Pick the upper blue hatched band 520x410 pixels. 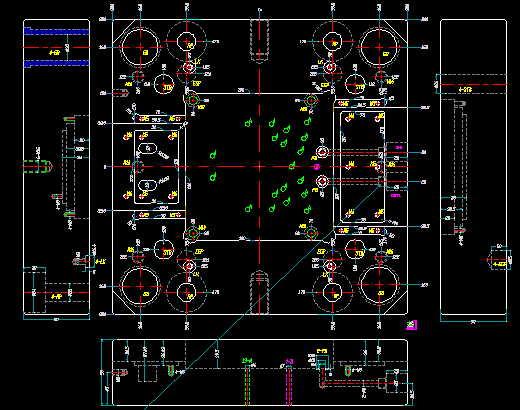click(56, 31)
